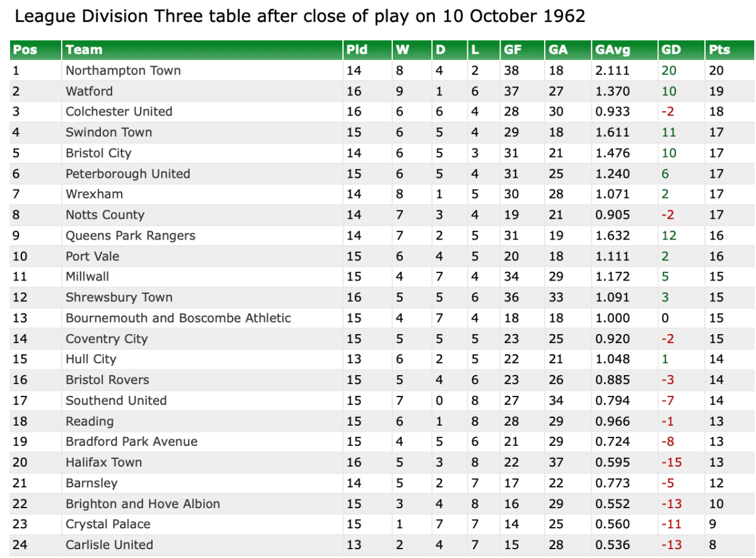This screenshot has width=756, height=558.
Task: Click Halifax Town's goal difference -15
Action: point(671,463)
